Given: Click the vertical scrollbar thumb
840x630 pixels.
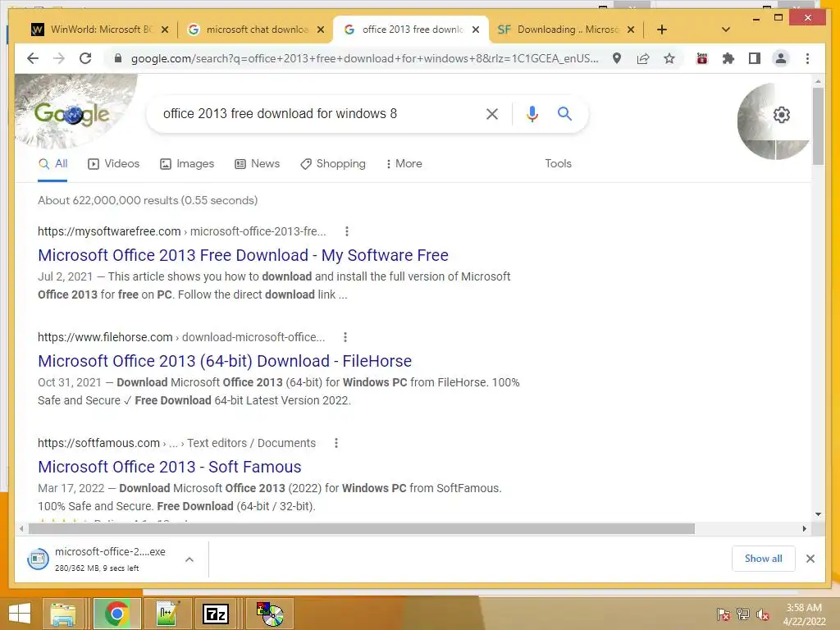Looking at the screenshot, I should tap(818, 126).
